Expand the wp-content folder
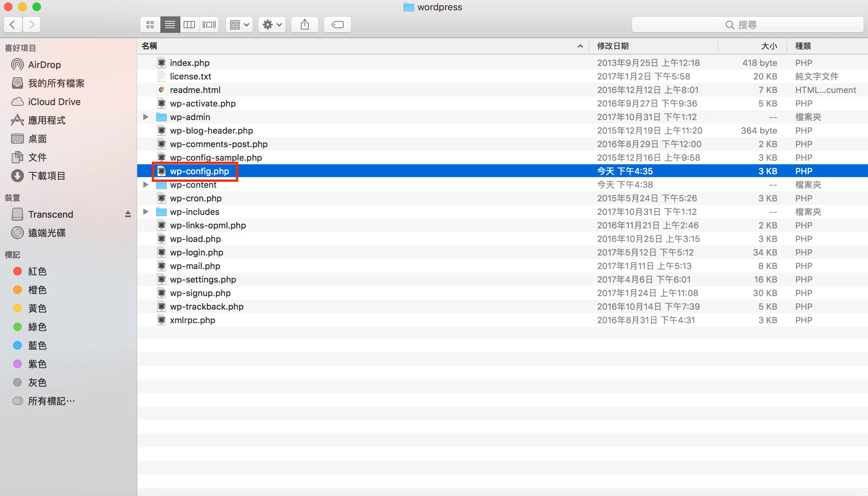 click(145, 185)
